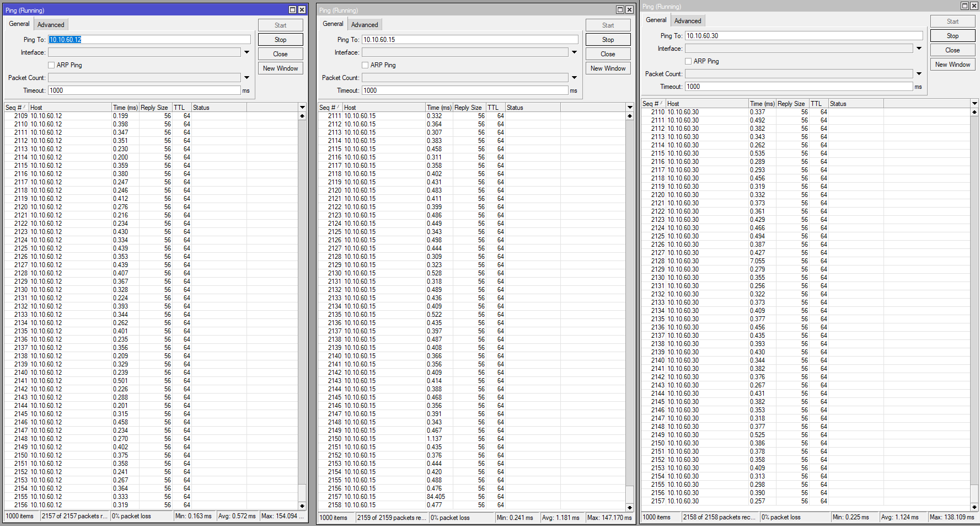This screenshot has width=980, height=526.
Task: Click Packet Count field in 10.10.60.15 window
Action: 465,78
